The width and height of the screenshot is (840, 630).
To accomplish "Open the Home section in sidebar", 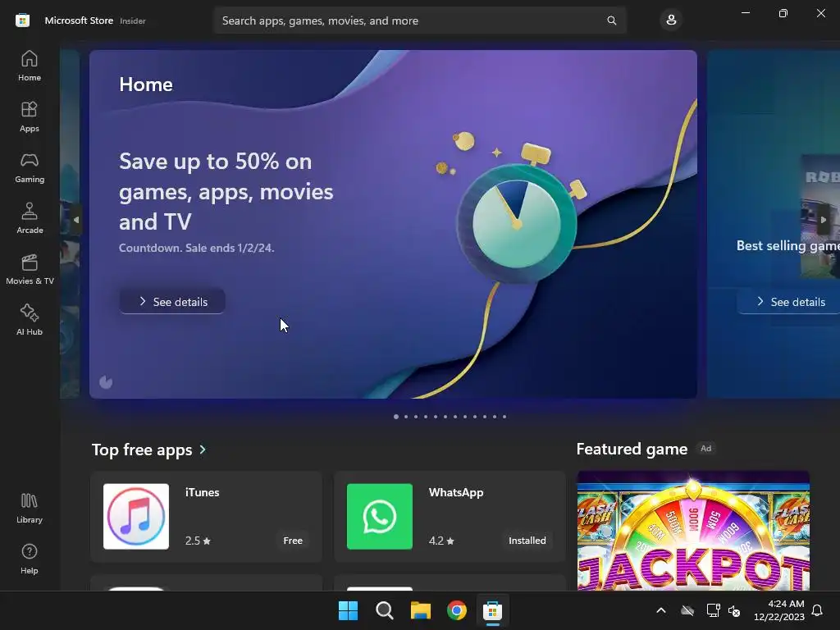I will click(30, 66).
